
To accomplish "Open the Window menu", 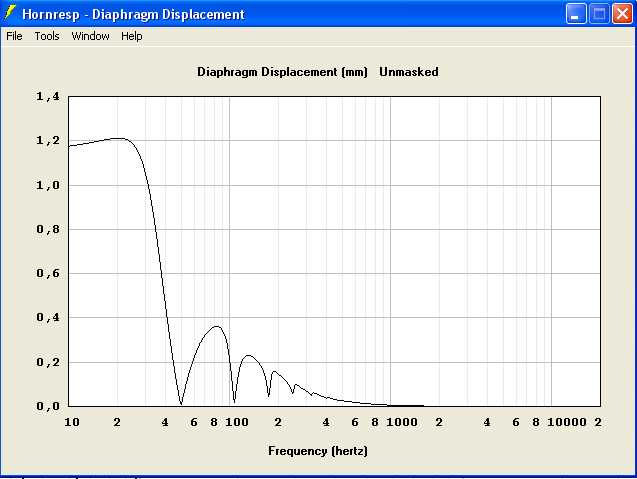I will point(90,36).
